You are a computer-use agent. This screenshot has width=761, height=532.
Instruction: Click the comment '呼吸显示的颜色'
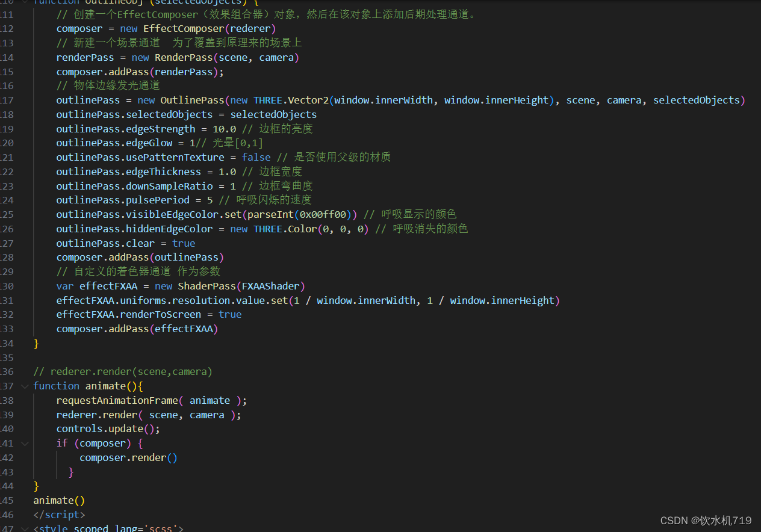tap(410, 214)
